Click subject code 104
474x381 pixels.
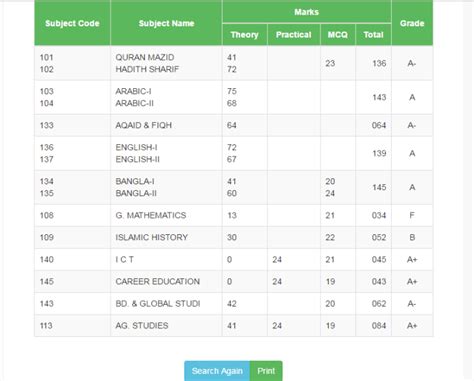point(47,103)
